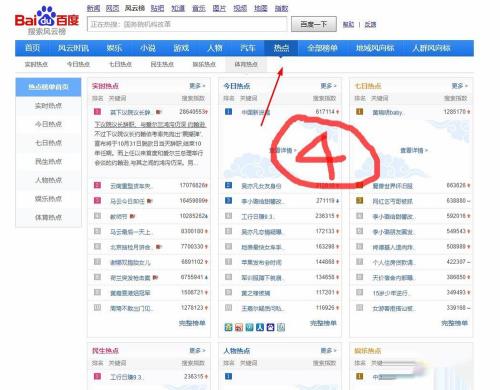Open the 贴吧 link above search box

tap(157, 8)
